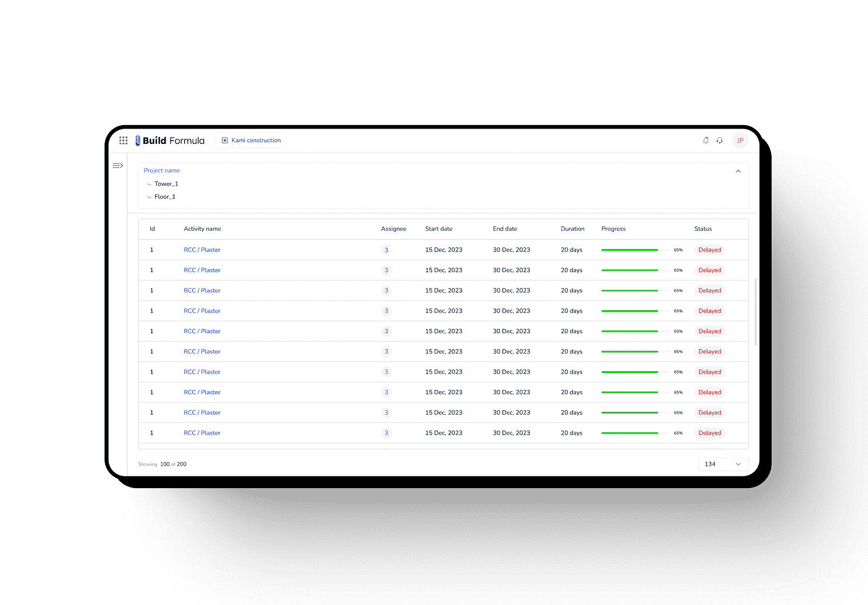
Task: Open the apps grid menu icon
Action: [123, 140]
